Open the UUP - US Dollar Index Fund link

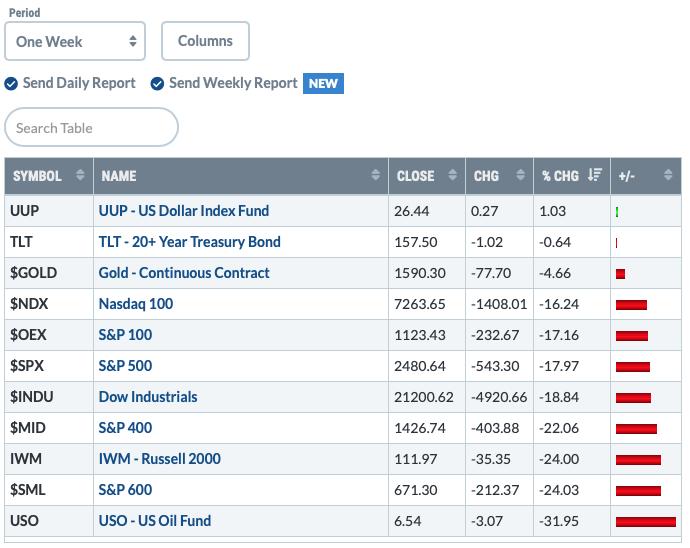point(184,211)
